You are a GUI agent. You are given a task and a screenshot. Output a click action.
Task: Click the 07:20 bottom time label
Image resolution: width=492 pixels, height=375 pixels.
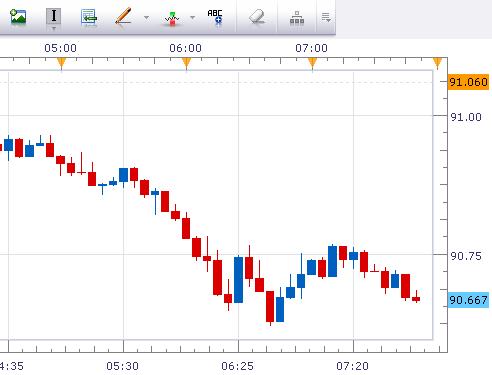pyautogui.click(x=353, y=366)
